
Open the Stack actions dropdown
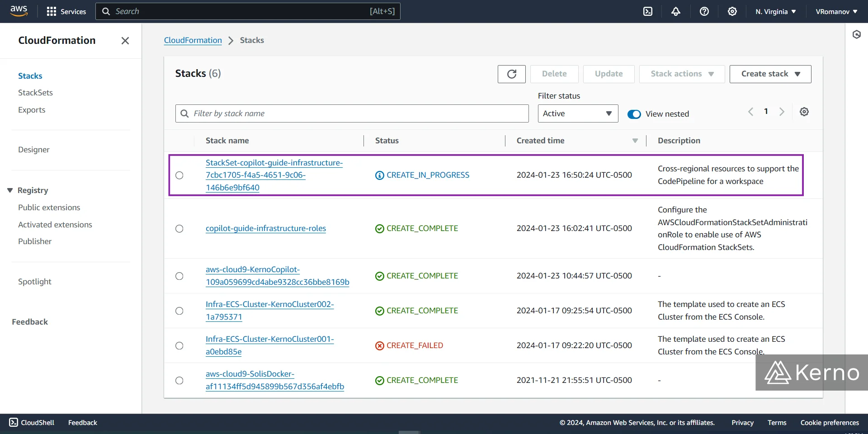(x=682, y=74)
